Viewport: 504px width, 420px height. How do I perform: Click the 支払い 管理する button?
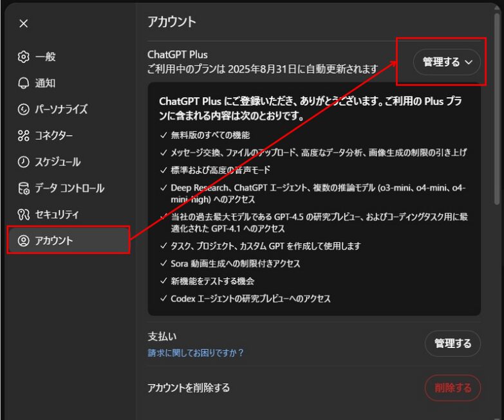coord(453,343)
